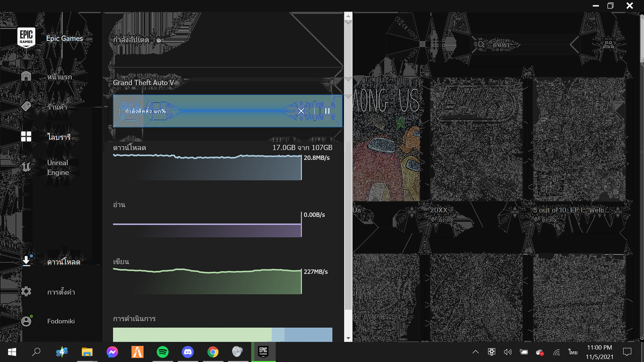Click the การดำเนินการ operations progress bar
Viewport: 644px width, 362px height.
(222, 335)
